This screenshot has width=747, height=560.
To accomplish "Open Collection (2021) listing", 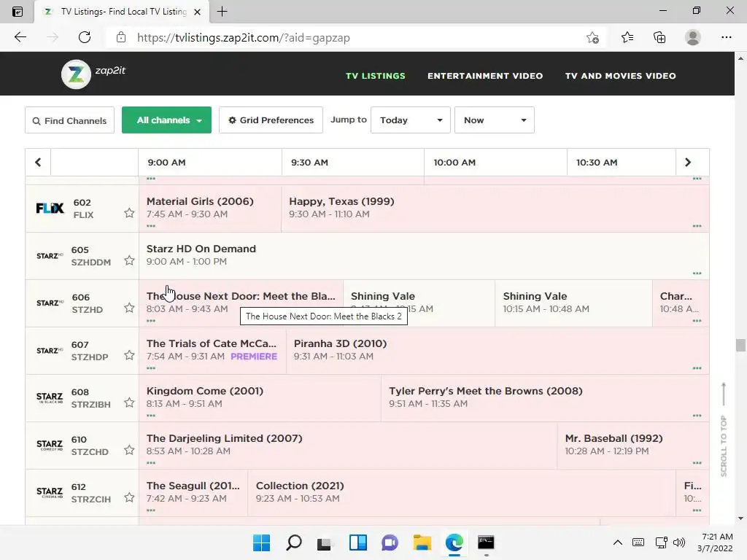I will click(x=462, y=493).
